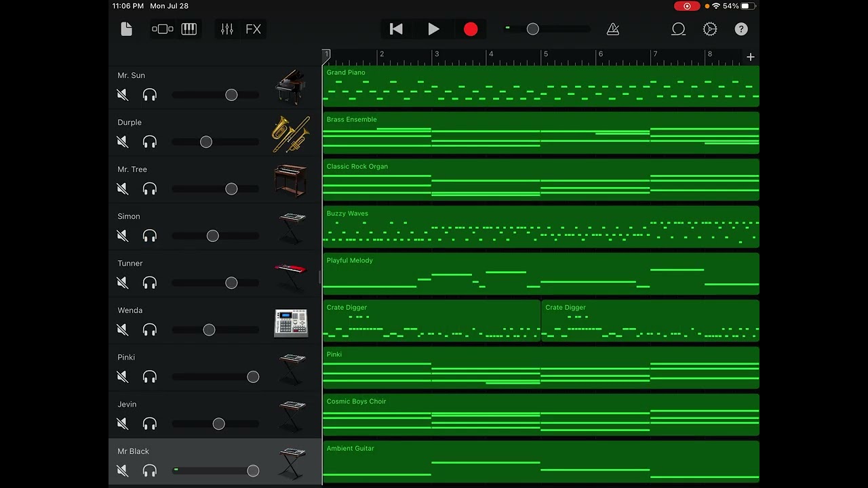
Task: Open the keyboard instrument view
Action: coord(189,29)
